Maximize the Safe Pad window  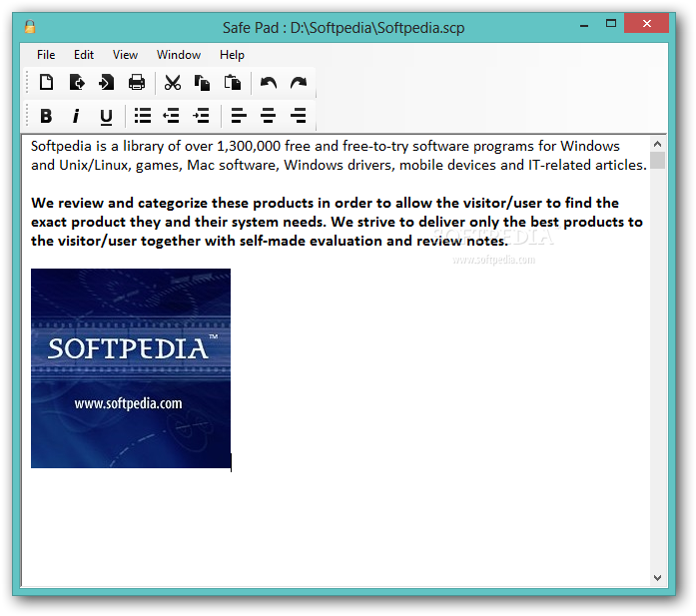coord(611,24)
